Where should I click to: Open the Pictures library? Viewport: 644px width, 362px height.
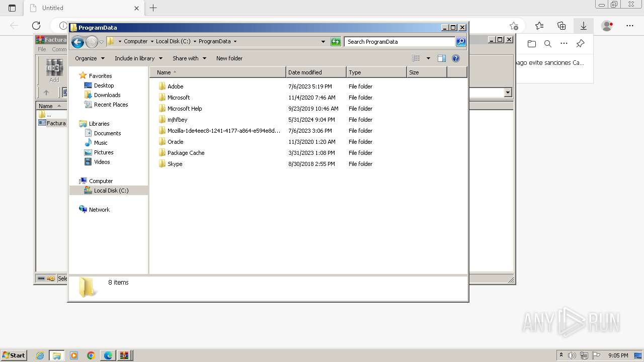click(104, 152)
